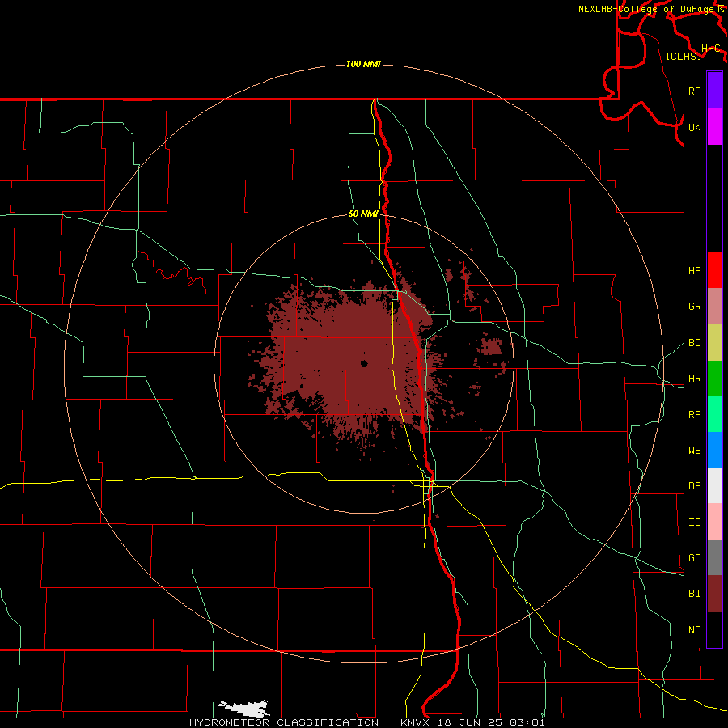Viewport: 728px width, 728px height.
Task: Click the '50 NMI' range ring label
Action: (363, 214)
